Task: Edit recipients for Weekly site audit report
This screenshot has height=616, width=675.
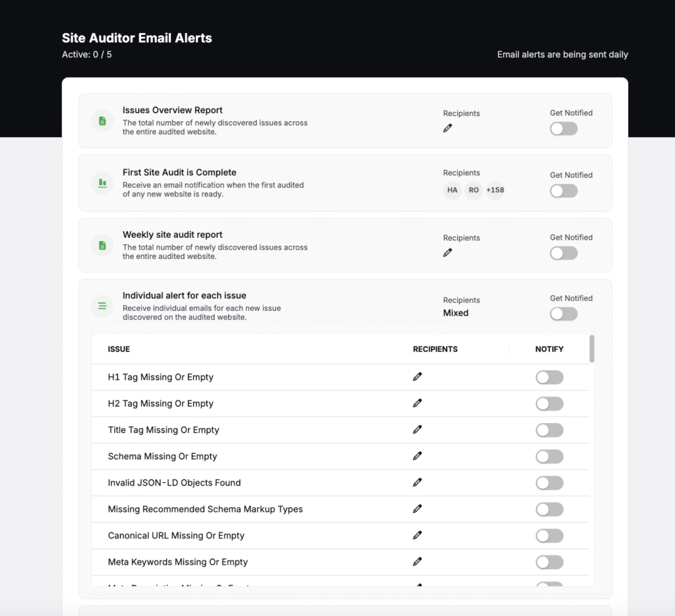Action: (448, 253)
